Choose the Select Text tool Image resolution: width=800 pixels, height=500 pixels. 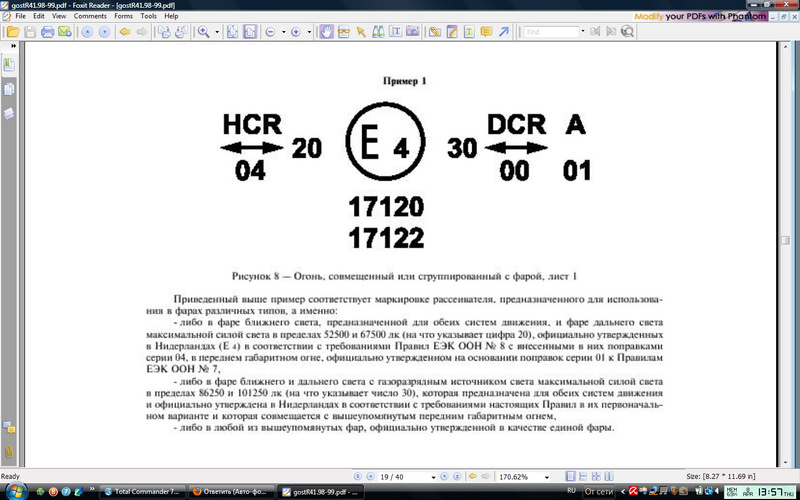pyautogui.click(x=395, y=32)
